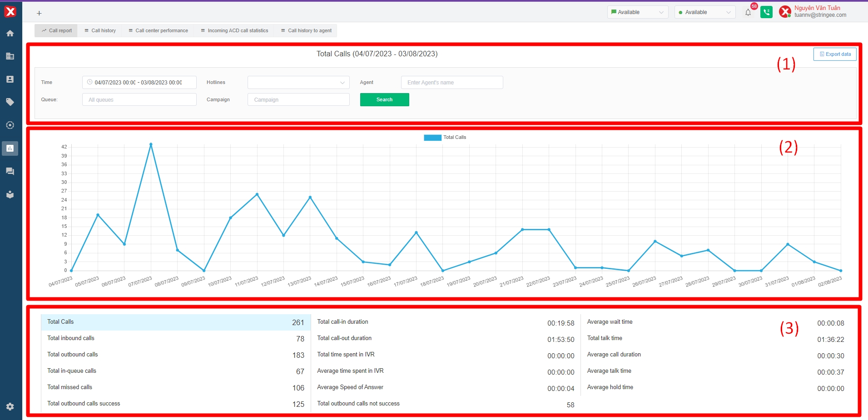Click the Export data button

point(835,54)
